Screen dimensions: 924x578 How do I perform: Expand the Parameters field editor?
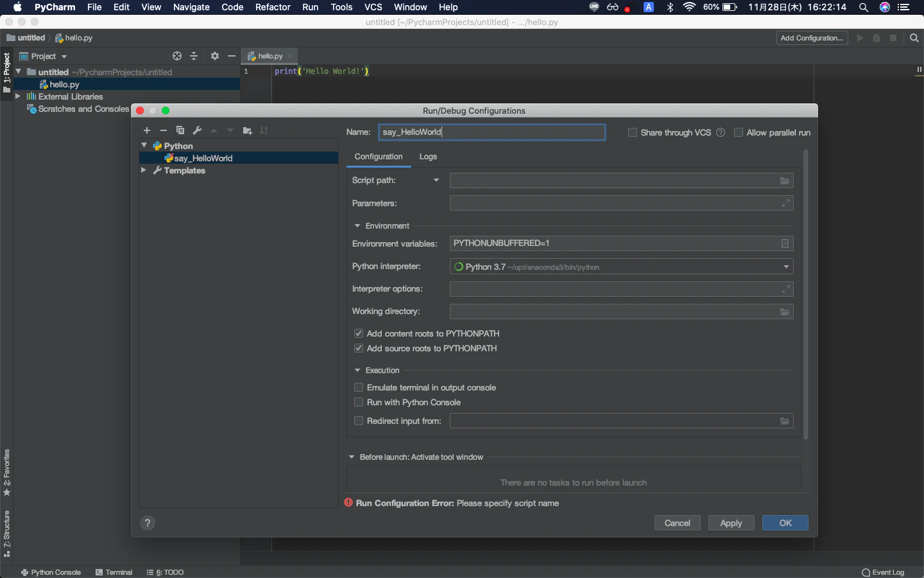(785, 204)
